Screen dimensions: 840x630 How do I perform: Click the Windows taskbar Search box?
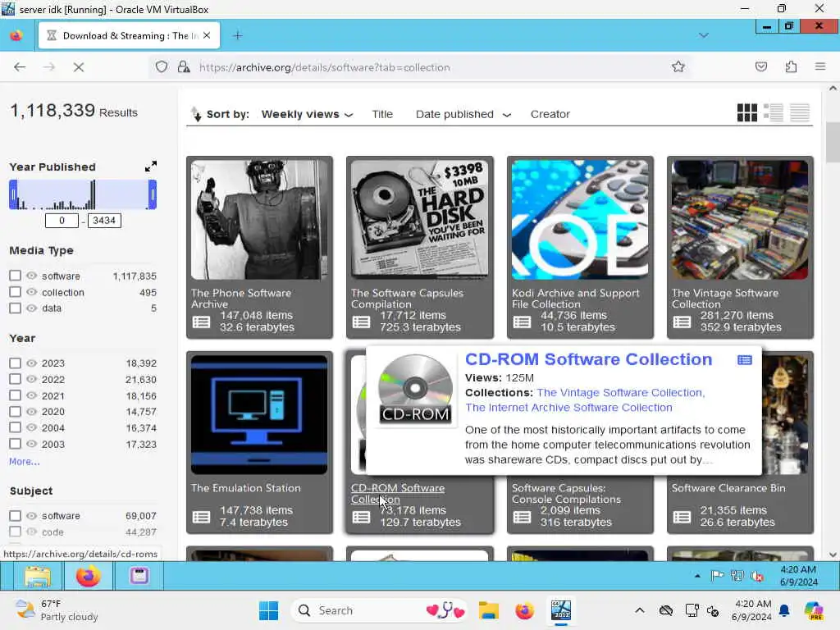(379, 610)
